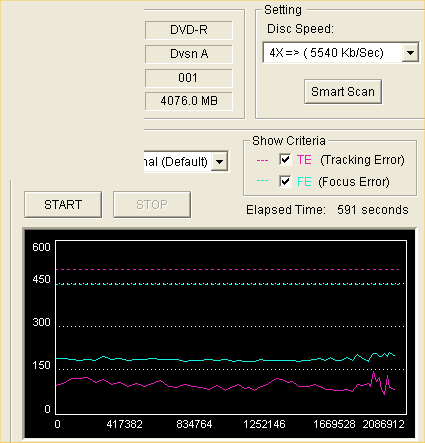Click the Smart Scan button
The width and height of the screenshot is (425, 443).
coord(343,91)
